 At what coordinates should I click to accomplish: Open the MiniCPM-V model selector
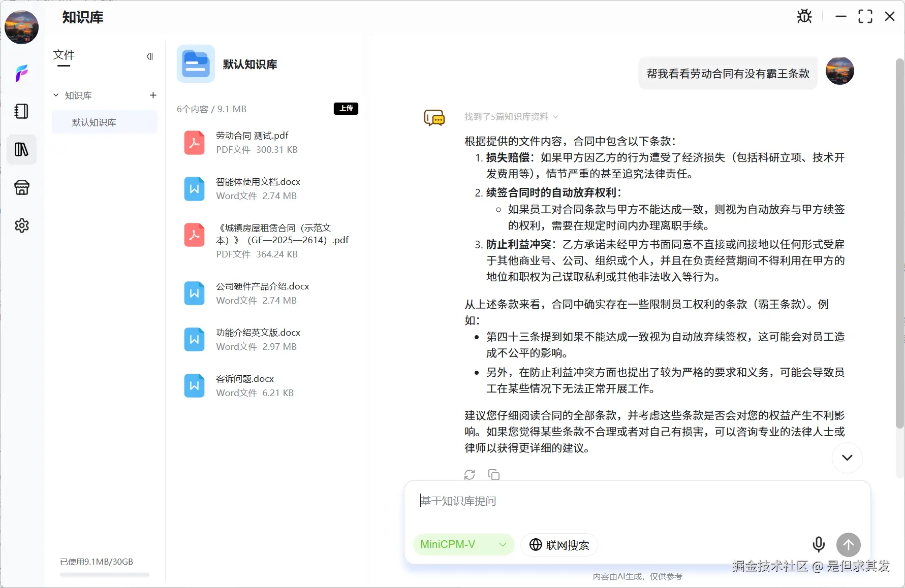point(463,544)
